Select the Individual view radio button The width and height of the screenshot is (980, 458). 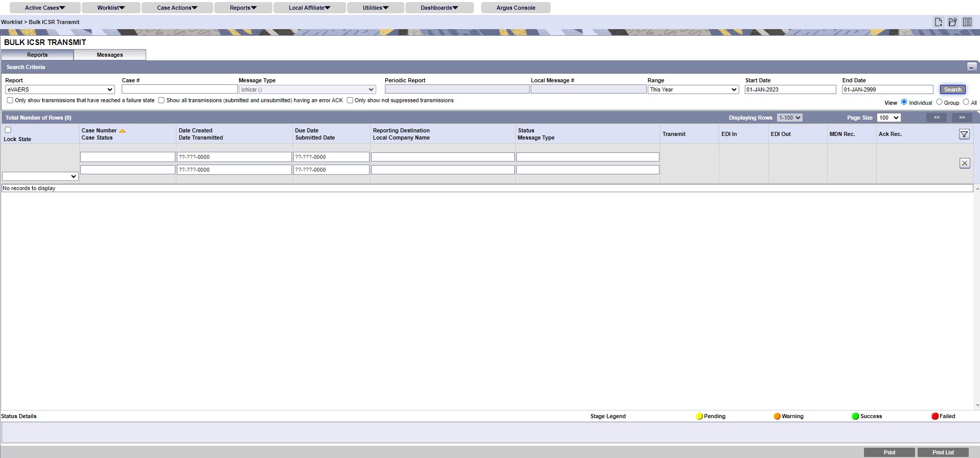pyautogui.click(x=904, y=102)
